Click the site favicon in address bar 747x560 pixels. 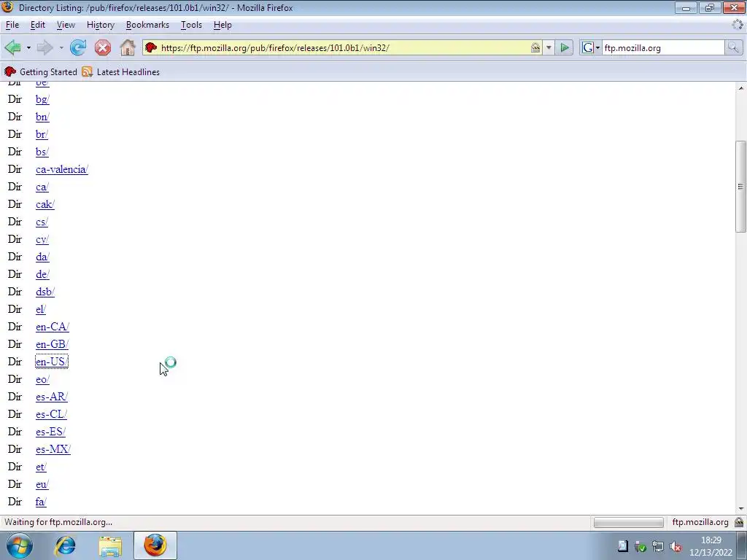[x=151, y=47]
